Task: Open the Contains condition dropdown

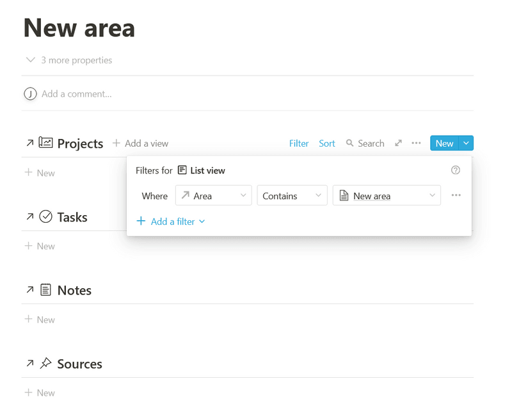Action: click(x=292, y=196)
